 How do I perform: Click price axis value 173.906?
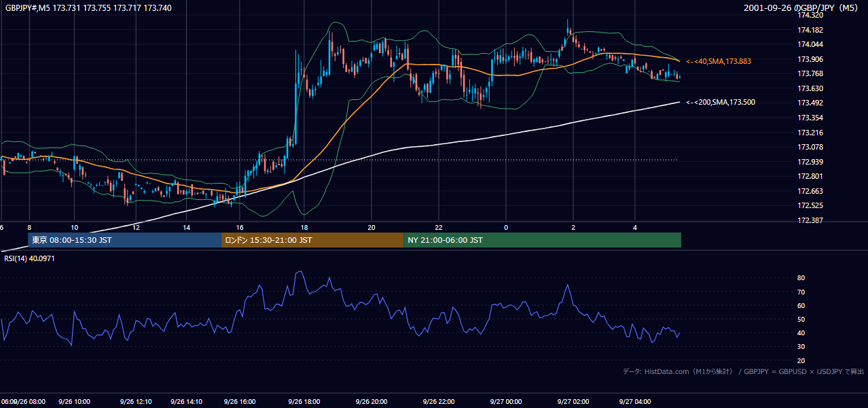[x=810, y=59]
